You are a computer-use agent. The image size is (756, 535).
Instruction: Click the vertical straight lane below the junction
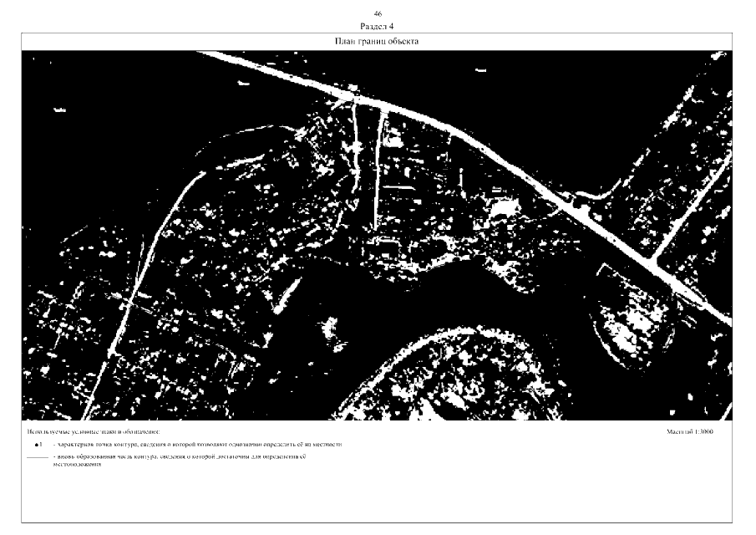(380, 167)
